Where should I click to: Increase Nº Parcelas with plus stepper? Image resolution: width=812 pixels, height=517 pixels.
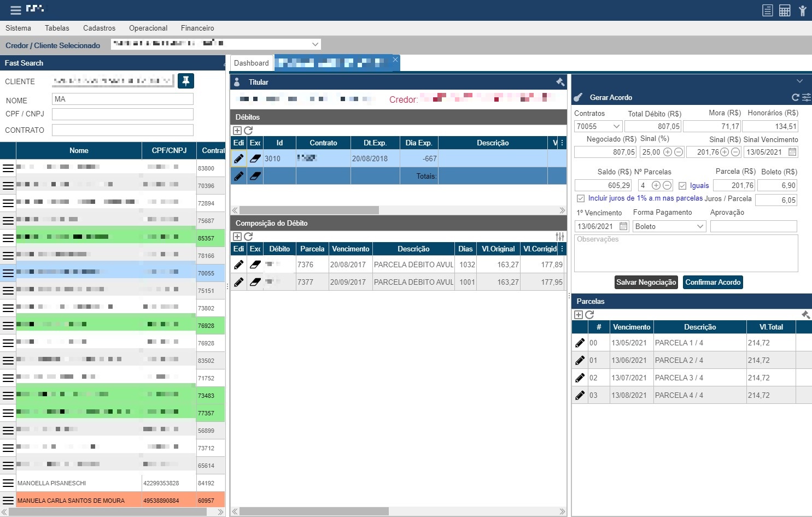click(x=656, y=185)
